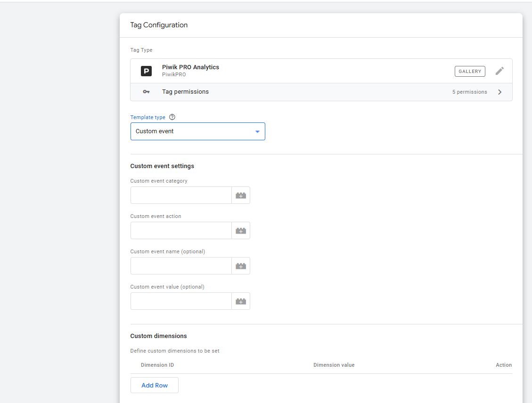The height and width of the screenshot is (403, 532).
Task: Click the dropdown arrow showing Custom event
Action: [257, 131]
